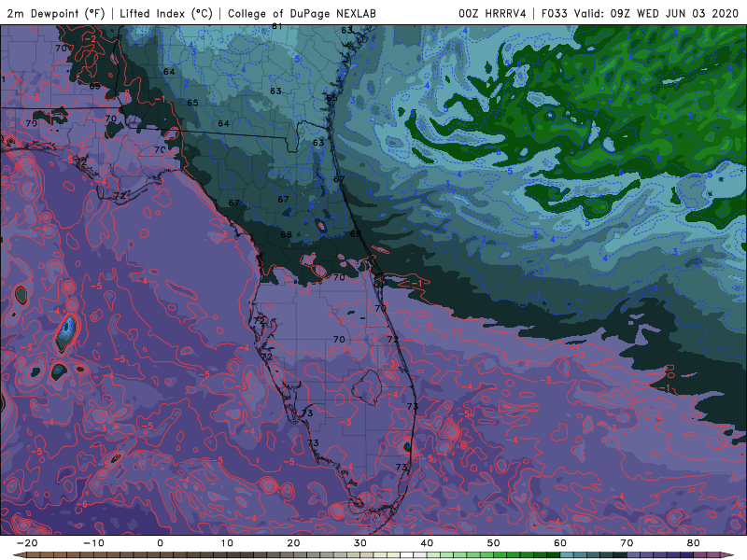
Task: Click the '-10' color scale label
Action: pos(93,543)
